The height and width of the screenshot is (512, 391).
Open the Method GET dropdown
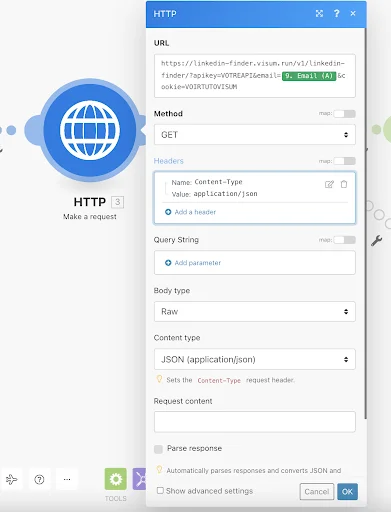[x=255, y=135]
